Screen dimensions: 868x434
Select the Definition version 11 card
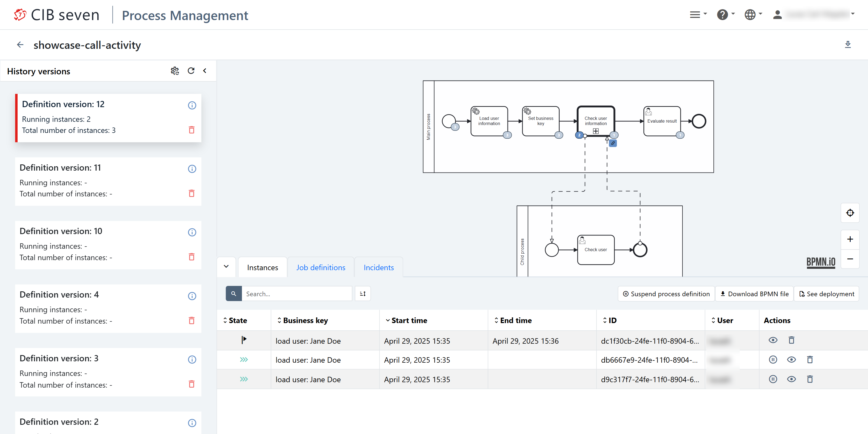point(108,181)
